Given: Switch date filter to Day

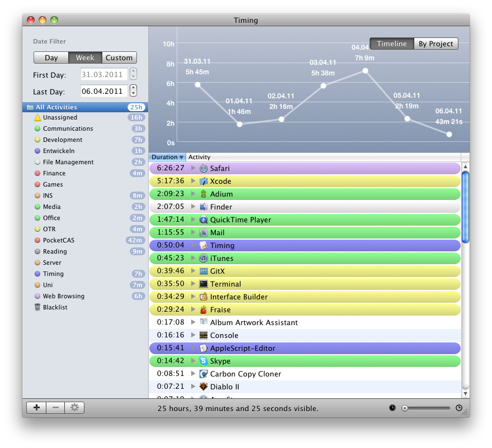Looking at the screenshot, I should (x=51, y=58).
